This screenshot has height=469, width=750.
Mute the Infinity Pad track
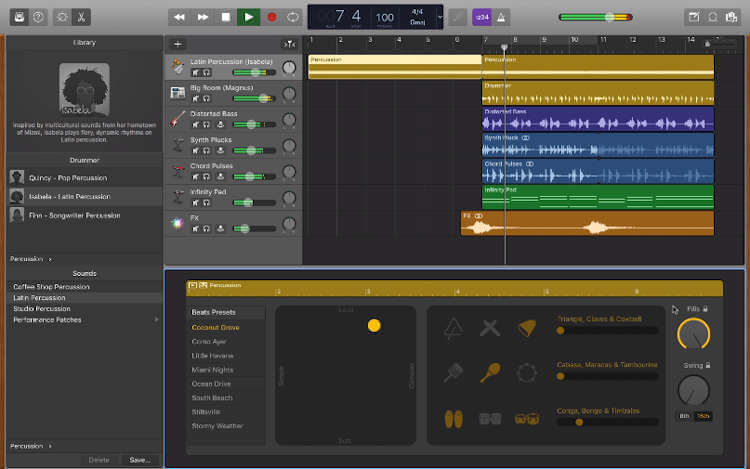[x=195, y=203]
